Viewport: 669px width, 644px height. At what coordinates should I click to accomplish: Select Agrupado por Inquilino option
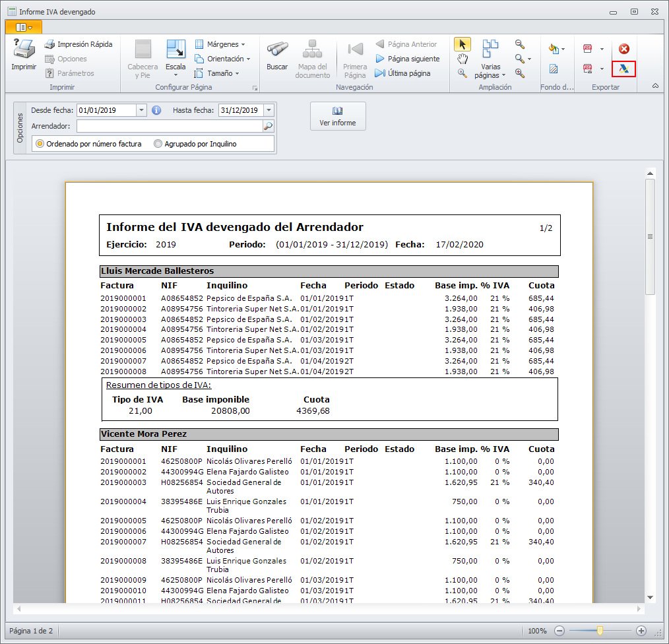(x=158, y=144)
